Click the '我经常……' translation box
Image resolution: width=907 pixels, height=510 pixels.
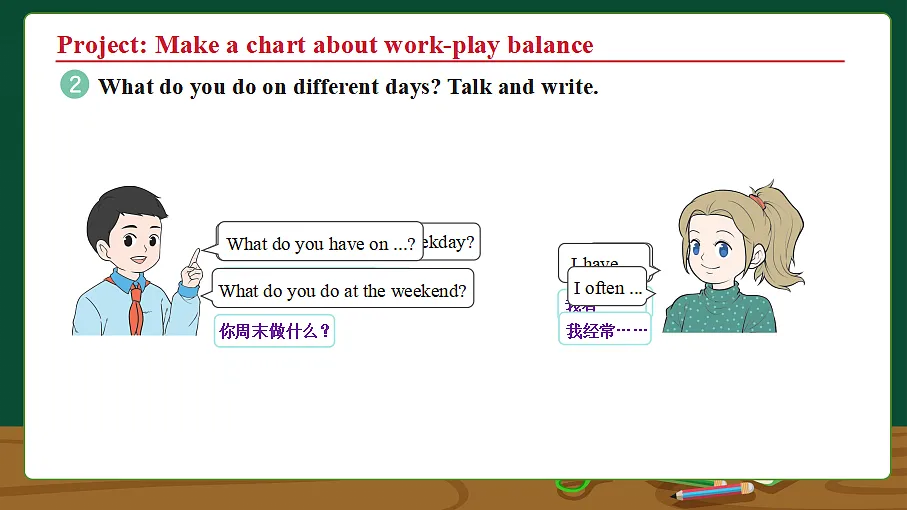click(604, 330)
